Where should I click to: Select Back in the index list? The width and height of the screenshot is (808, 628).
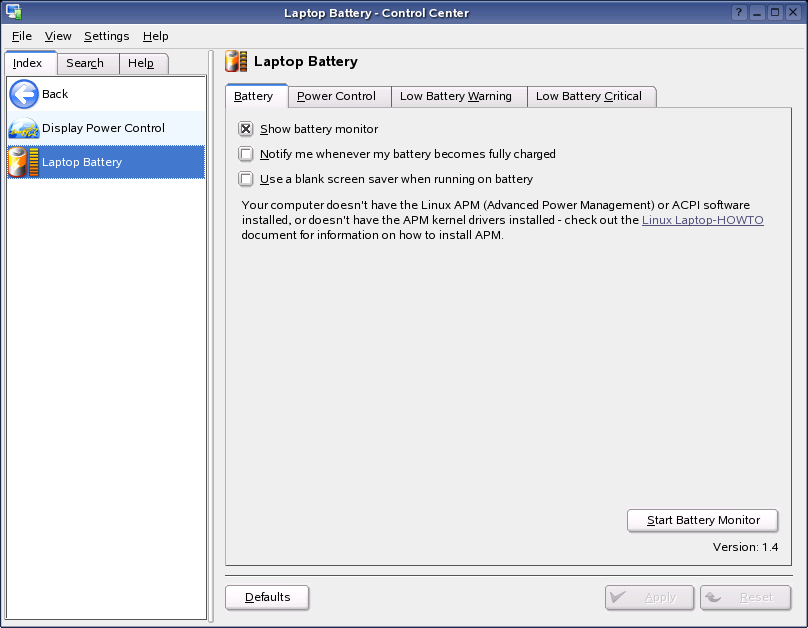point(106,94)
